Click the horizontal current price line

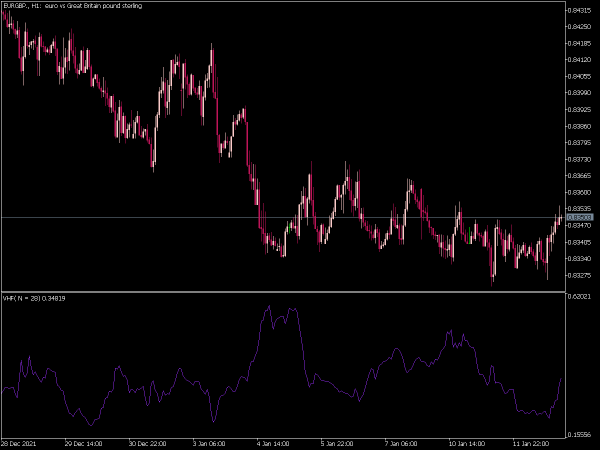[x=283, y=217]
